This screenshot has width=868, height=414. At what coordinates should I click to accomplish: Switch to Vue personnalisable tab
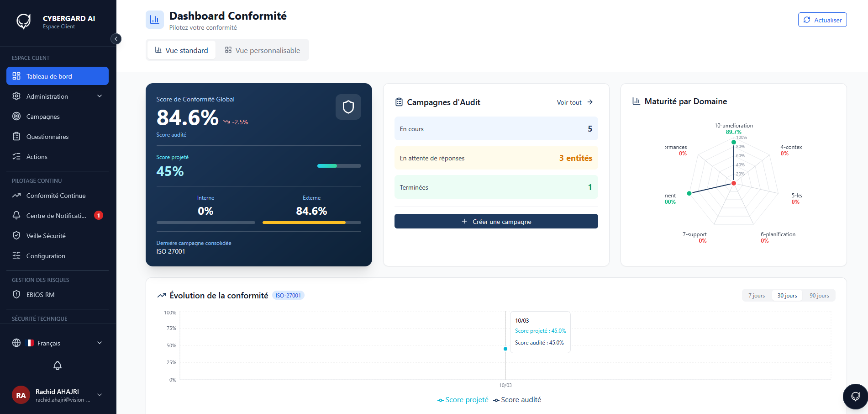[x=263, y=50]
